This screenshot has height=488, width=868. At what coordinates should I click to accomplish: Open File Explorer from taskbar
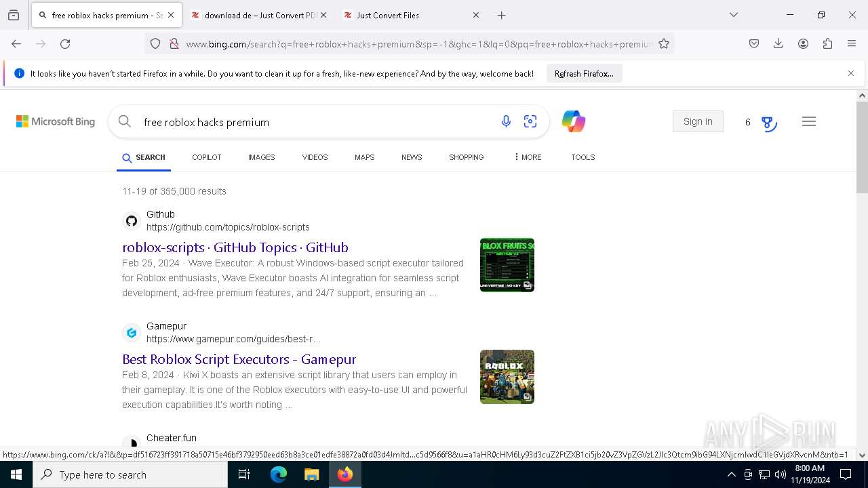[x=311, y=474]
